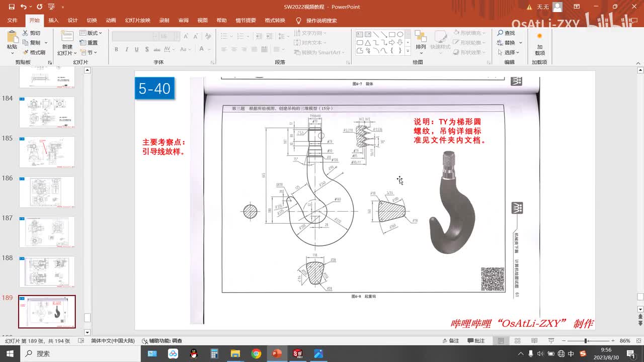Toggle Bold formatting button
The height and width of the screenshot is (362, 644).
[x=116, y=49]
